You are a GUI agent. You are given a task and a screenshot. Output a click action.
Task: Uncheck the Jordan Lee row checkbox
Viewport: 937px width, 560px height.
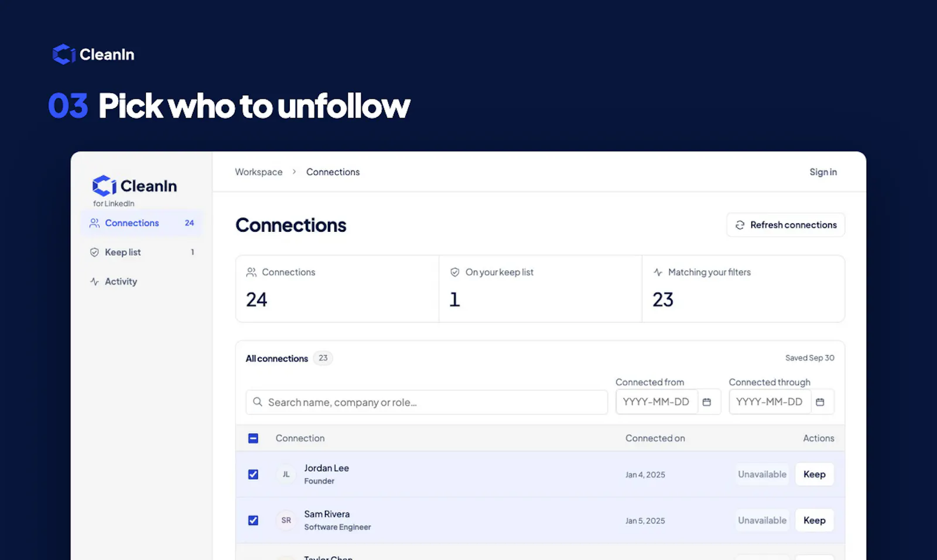click(253, 475)
